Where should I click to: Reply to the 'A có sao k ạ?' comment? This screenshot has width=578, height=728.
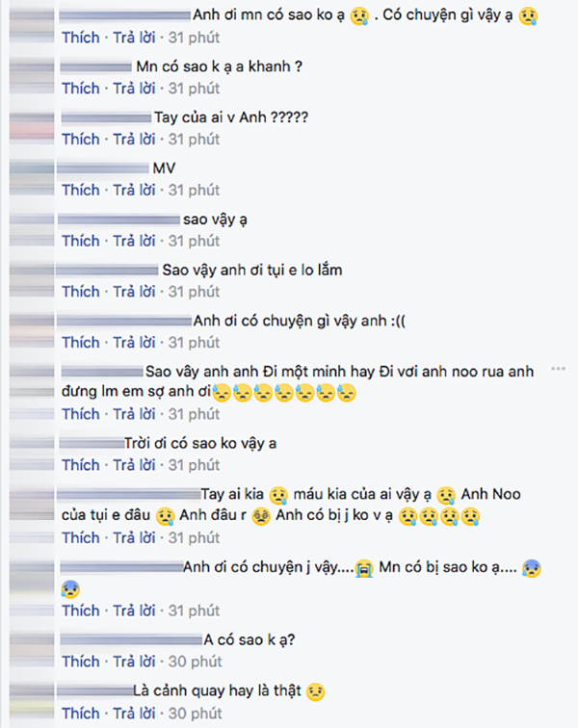click(134, 662)
